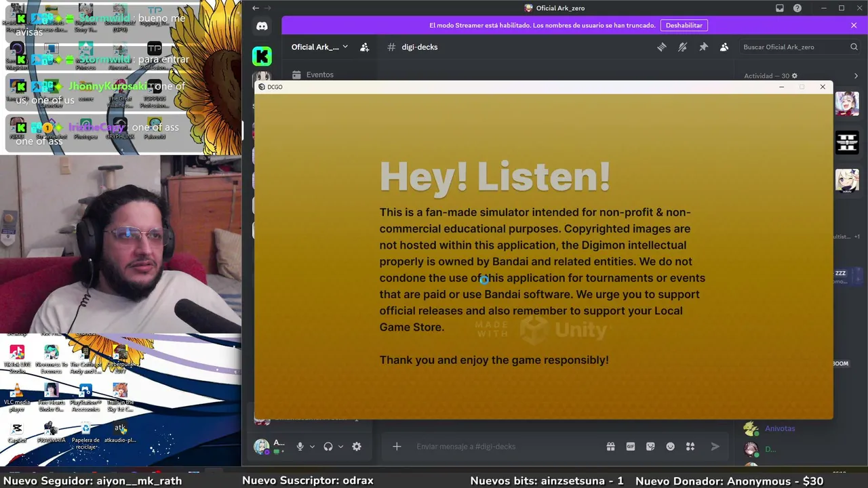Open TikTok LIVE Studio desktop shortcut
Viewport: 868px width, 488px height.
click(x=17, y=359)
